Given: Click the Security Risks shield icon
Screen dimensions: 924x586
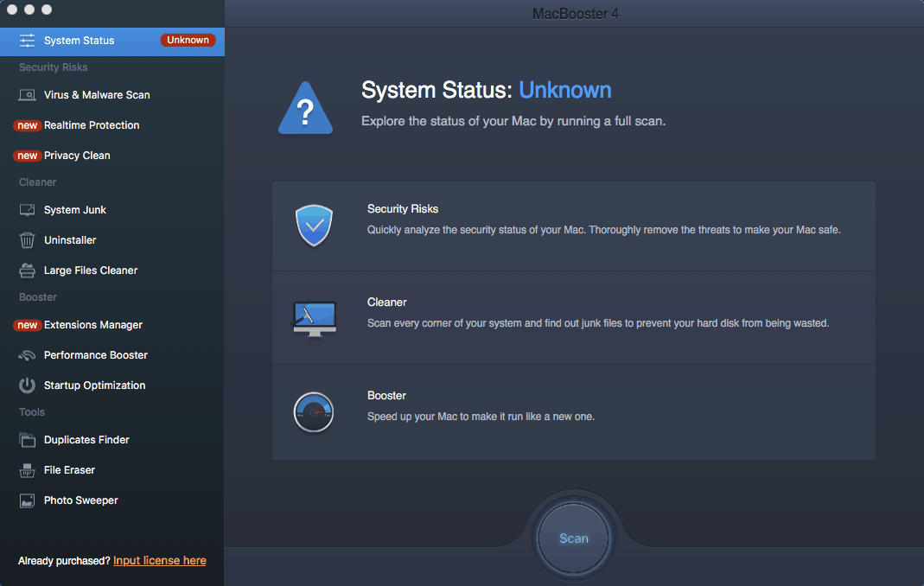Looking at the screenshot, I should tap(314, 224).
